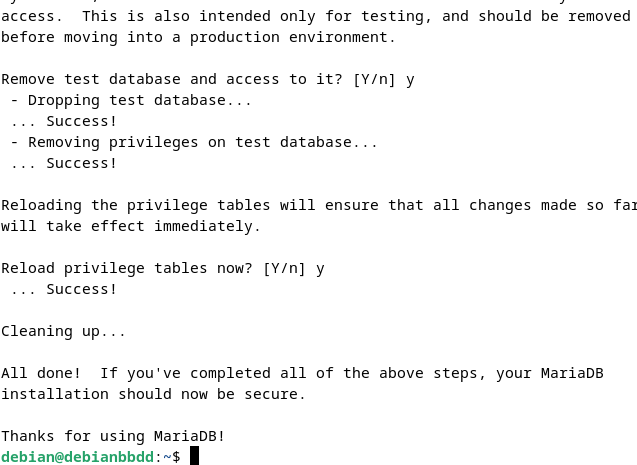637x465 pixels.
Task: Click the blinking terminal cursor block
Action: 195,456
